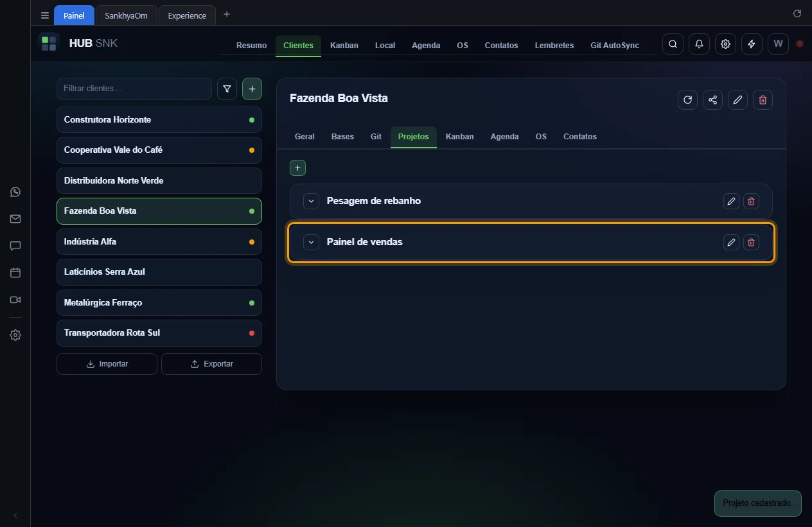This screenshot has height=527, width=812.
Task: Select the client Bases tab
Action: point(342,137)
